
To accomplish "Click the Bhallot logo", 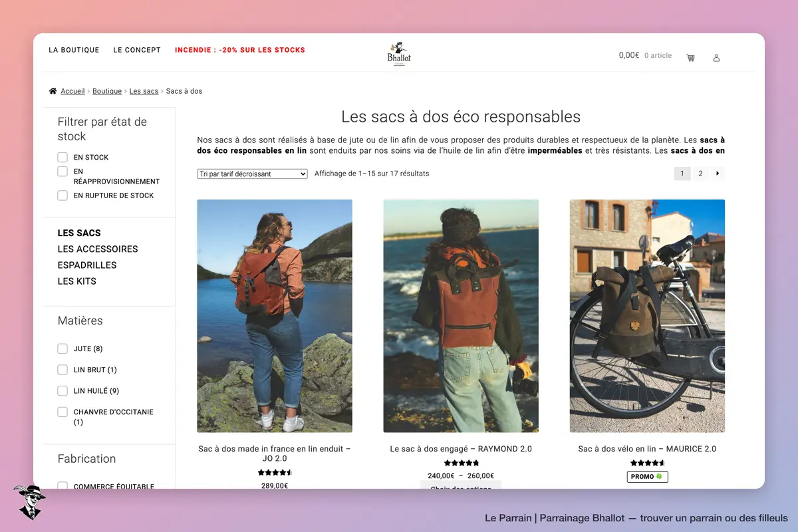I will (399, 53).
